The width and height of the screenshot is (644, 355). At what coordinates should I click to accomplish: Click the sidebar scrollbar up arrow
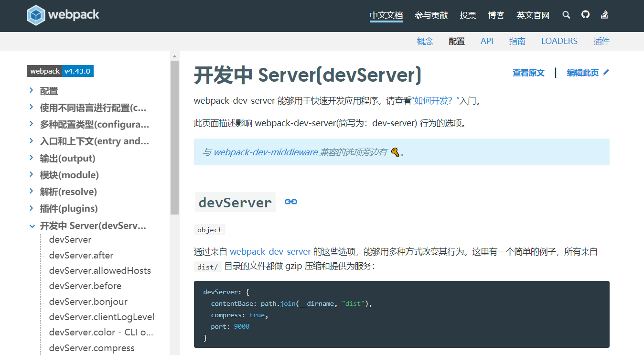(174, 55)
